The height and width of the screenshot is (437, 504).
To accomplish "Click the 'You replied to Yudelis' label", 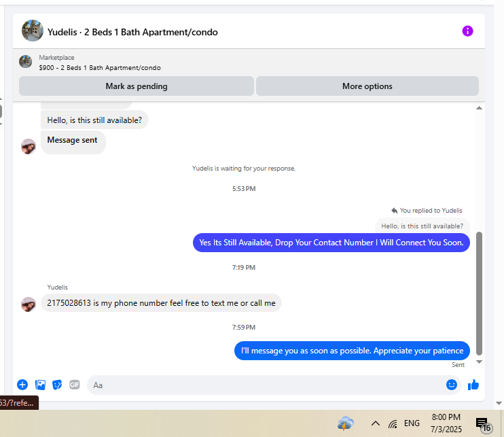I will (x=431, y=210).
